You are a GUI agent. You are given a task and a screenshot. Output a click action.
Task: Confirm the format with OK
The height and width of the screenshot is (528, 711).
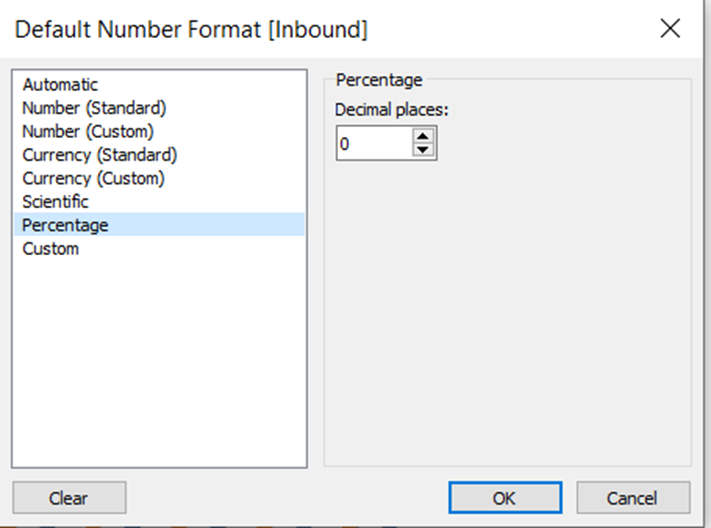tap(505, 497)
